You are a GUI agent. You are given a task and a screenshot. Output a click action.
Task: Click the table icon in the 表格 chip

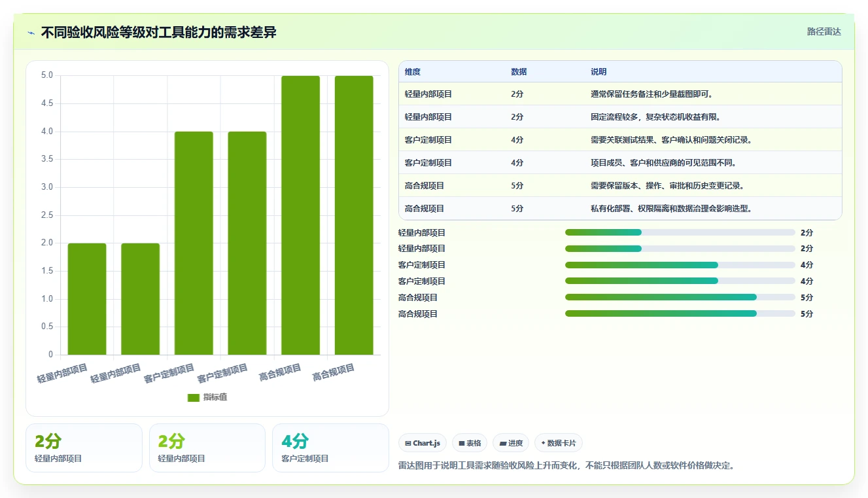(x=461, y=443)
